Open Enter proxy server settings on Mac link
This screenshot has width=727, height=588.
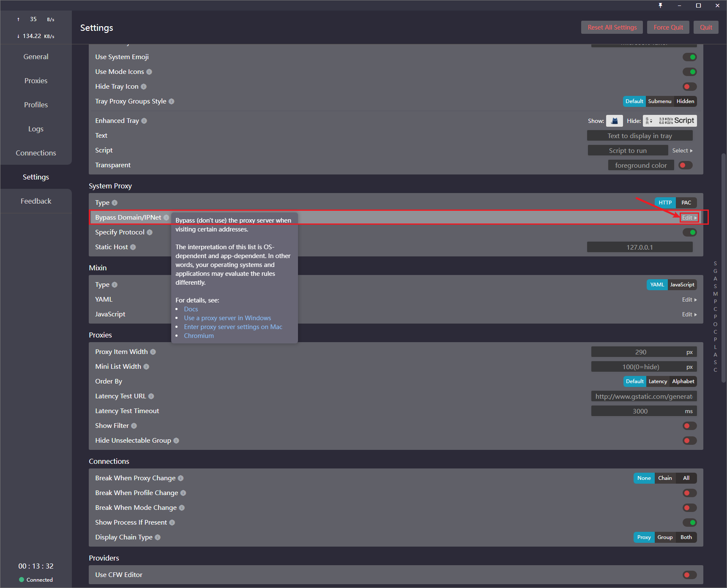(233, 327)
